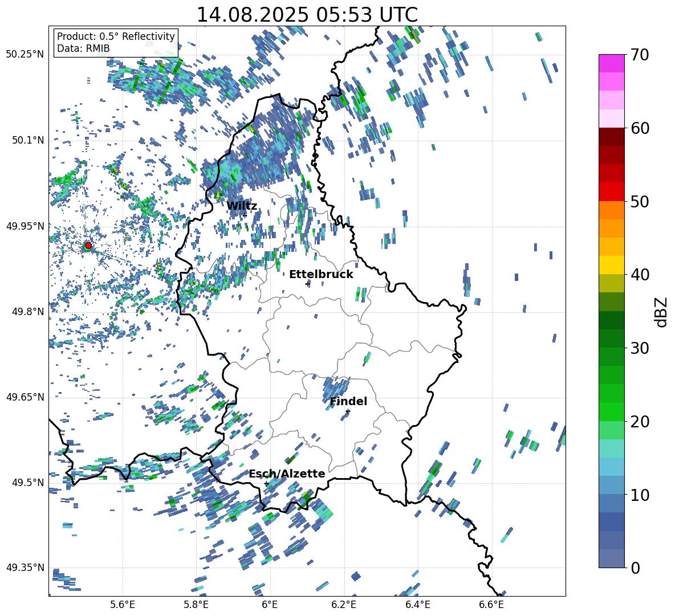Click the 49.65°N latitude label
This screenshot has height=616, width=675.
[x=25, y=397]
